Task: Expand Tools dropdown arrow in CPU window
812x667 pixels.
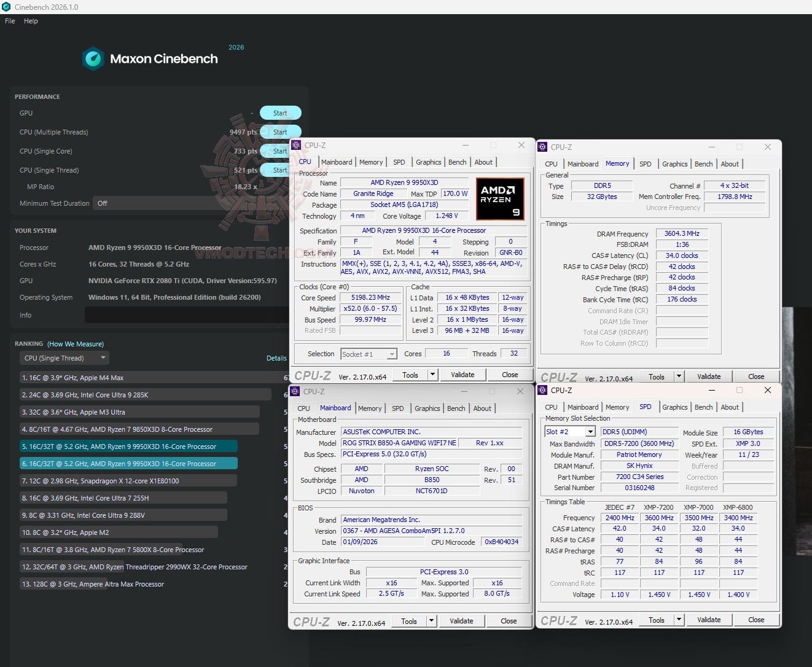Action: click(432, 375)
